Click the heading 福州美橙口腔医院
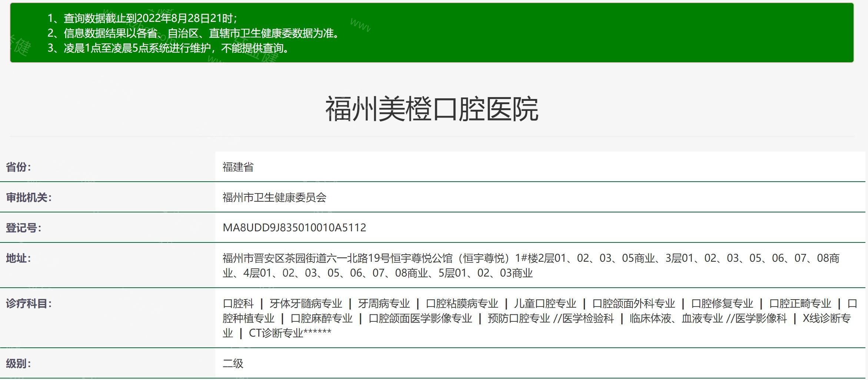 point(432,109)
